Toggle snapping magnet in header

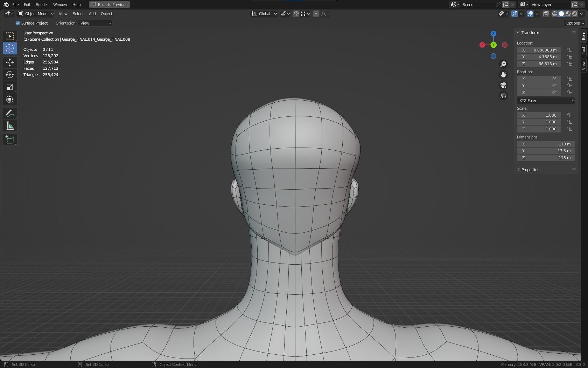296,14
